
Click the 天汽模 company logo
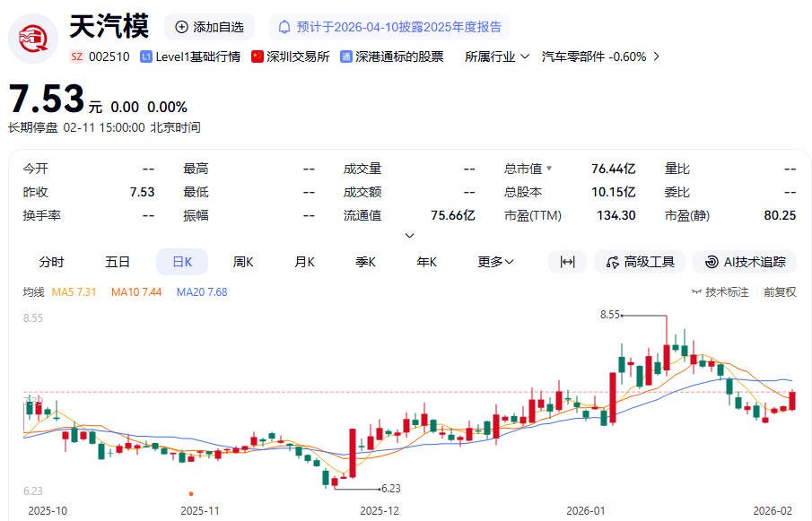pyautogui.click(x=33, y=39)
